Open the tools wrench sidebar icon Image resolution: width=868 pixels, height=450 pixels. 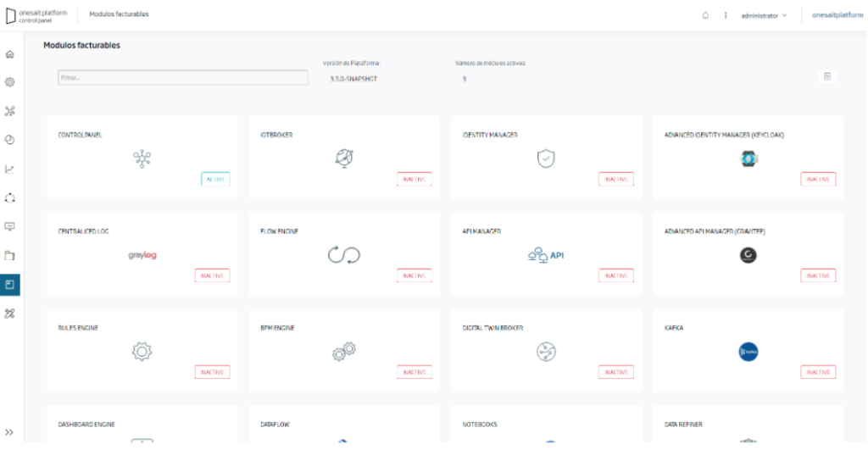click(x=10, y=314)
